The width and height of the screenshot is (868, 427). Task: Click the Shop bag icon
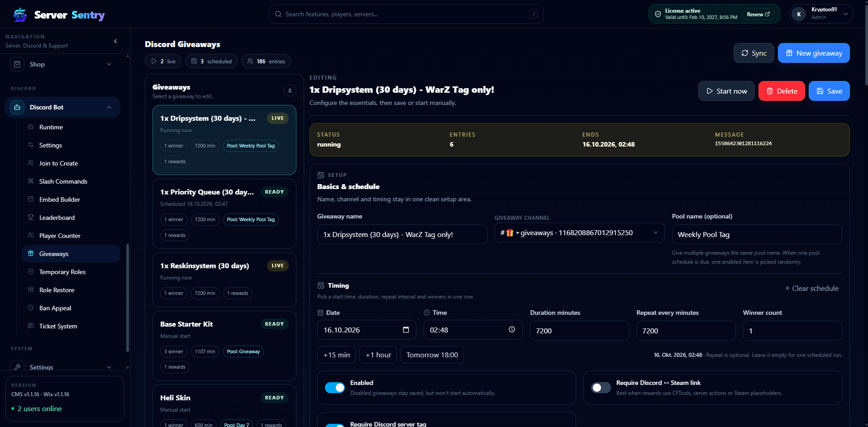pyautogui.click(x=17, y=64)
